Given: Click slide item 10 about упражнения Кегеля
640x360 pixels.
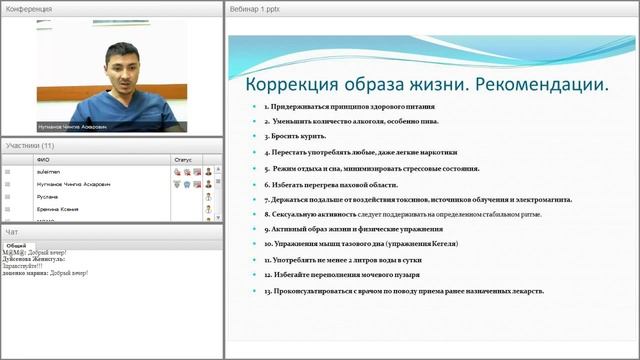Looking at the screenshot, I should [x=361, y=244].
